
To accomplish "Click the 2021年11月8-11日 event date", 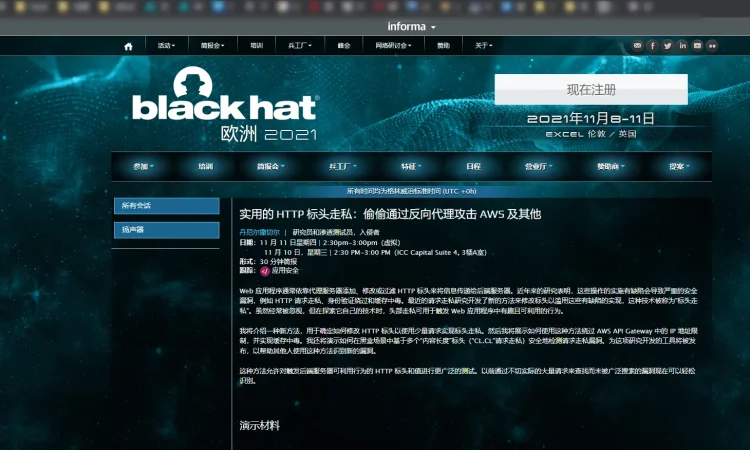I will (591, 119).
